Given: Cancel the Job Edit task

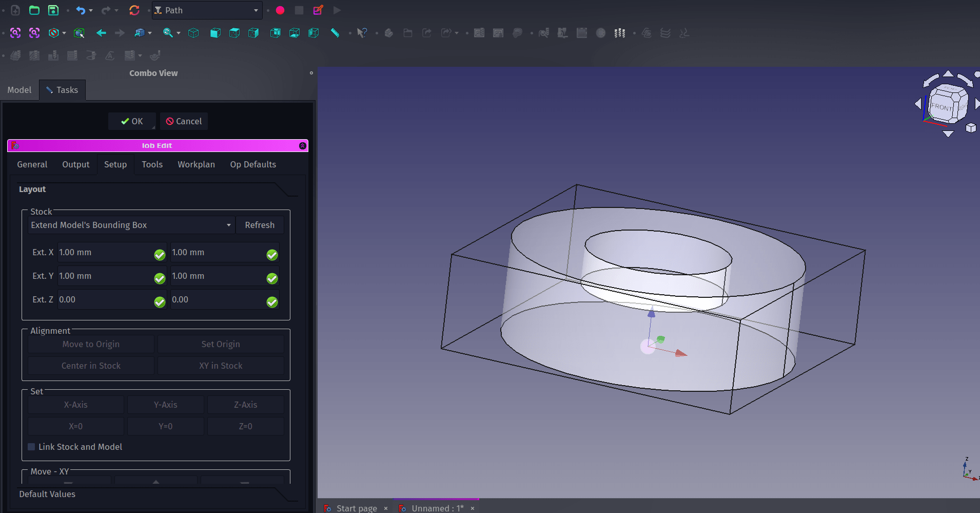Looking at the screenshot, I should (184, 121).
